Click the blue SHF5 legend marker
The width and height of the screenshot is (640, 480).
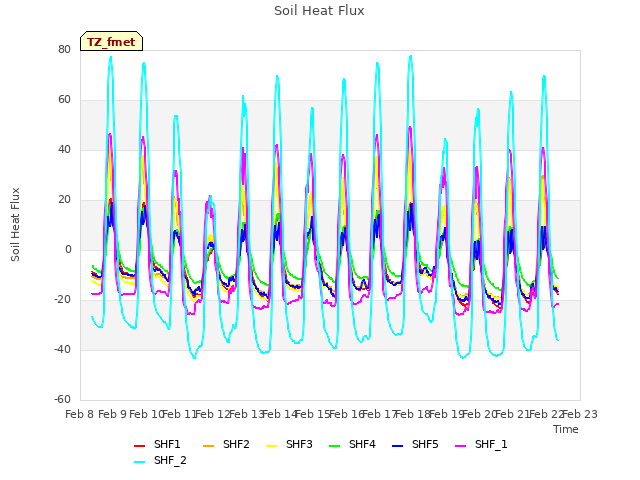[398, 446]
